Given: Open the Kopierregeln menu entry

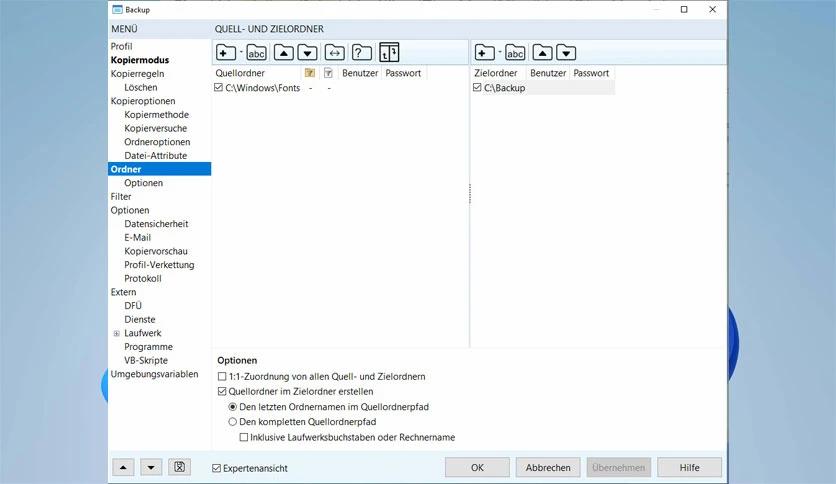Looking at the screenshot, I should tap(137, 74).
